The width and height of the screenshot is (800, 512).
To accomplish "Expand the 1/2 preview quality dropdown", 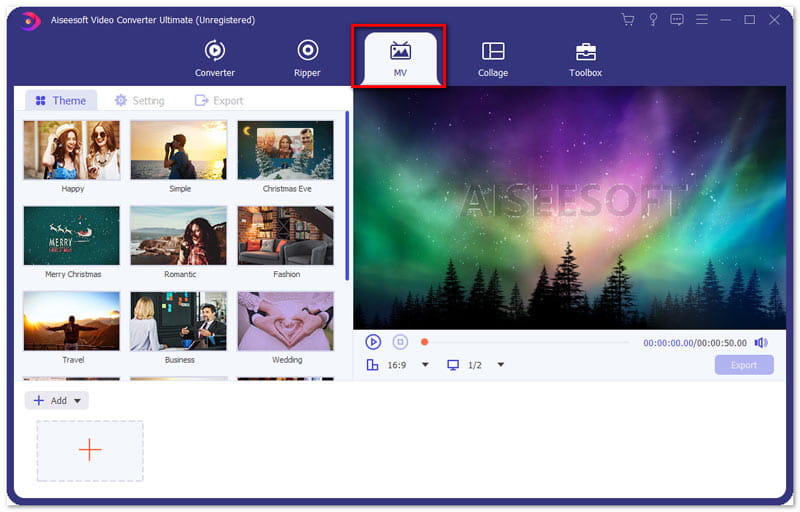I will pos(501,365).
